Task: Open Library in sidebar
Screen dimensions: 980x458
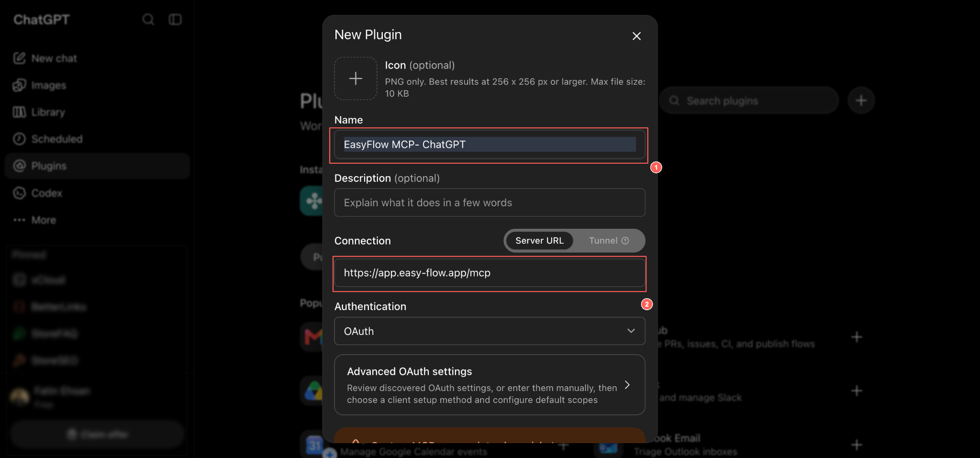Action: (97, 112)
